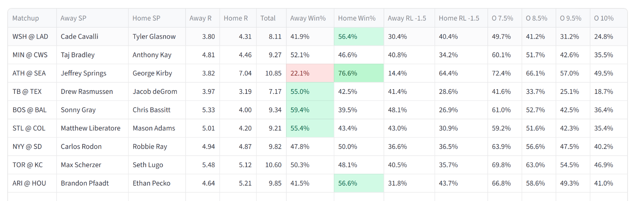Sort by the Matchup column header
This screenshot has width=644, height=201.
tap(32, 18)
